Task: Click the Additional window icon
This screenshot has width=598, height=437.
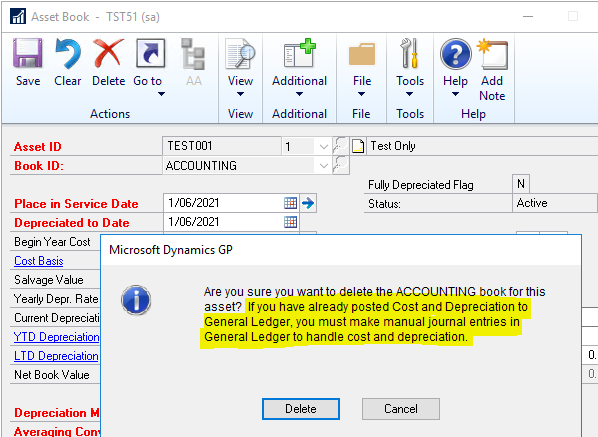Action: tap(299, 53)
